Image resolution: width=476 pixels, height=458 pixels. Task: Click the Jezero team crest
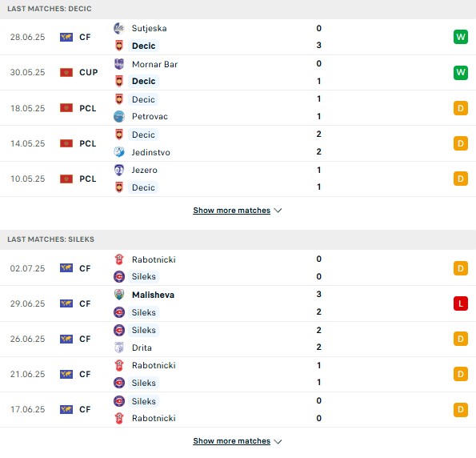pyautogui.click(x=119, y=170)
